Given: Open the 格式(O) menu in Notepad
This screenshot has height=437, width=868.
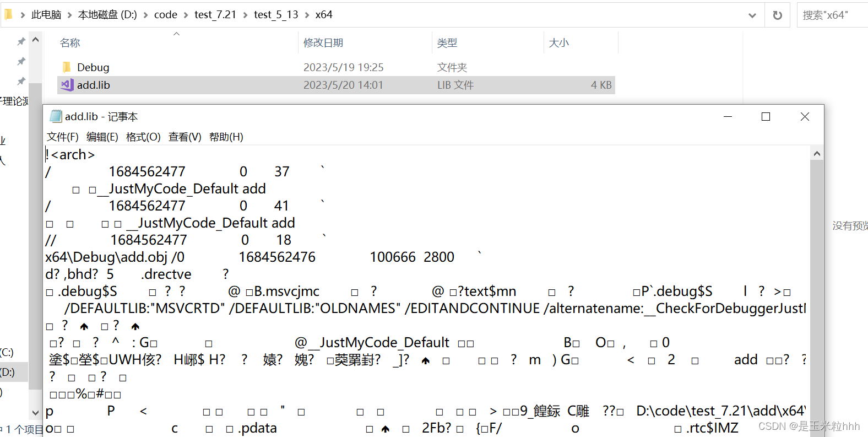Looking at the screenshot, I should pos(143,137).
